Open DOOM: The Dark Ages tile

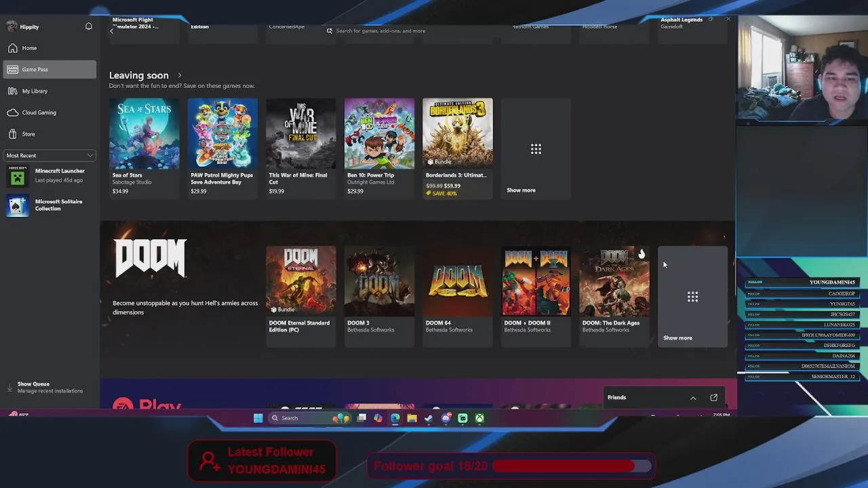click(614, 296)
